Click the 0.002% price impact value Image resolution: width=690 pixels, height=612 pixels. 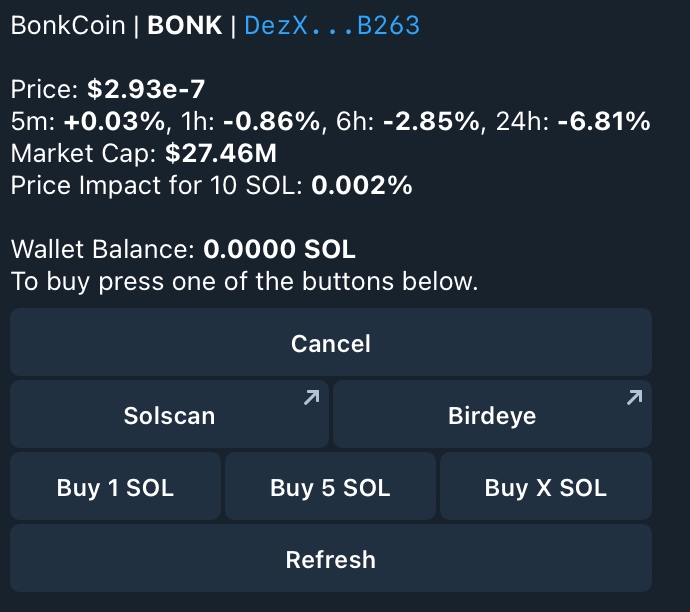tap(362, 186)
